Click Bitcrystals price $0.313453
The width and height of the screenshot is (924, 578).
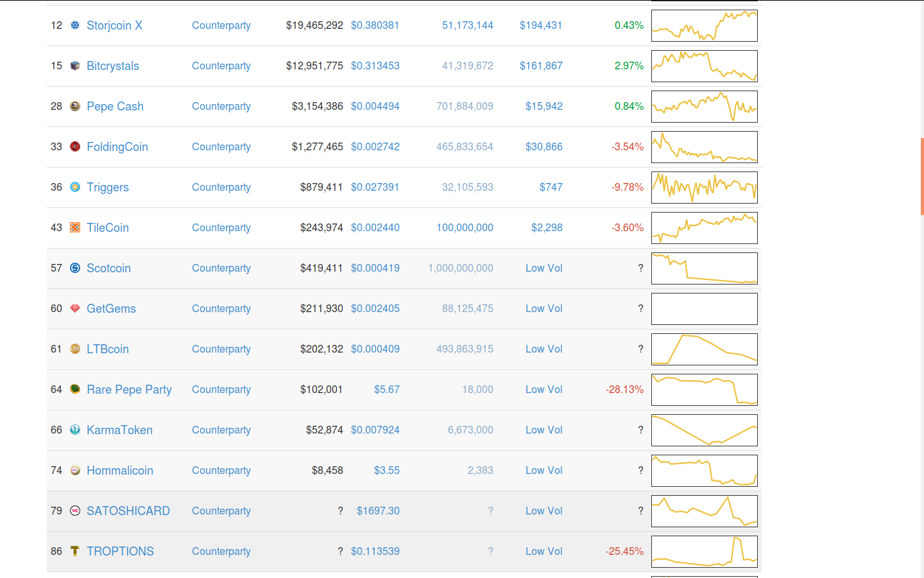(375, 66)
